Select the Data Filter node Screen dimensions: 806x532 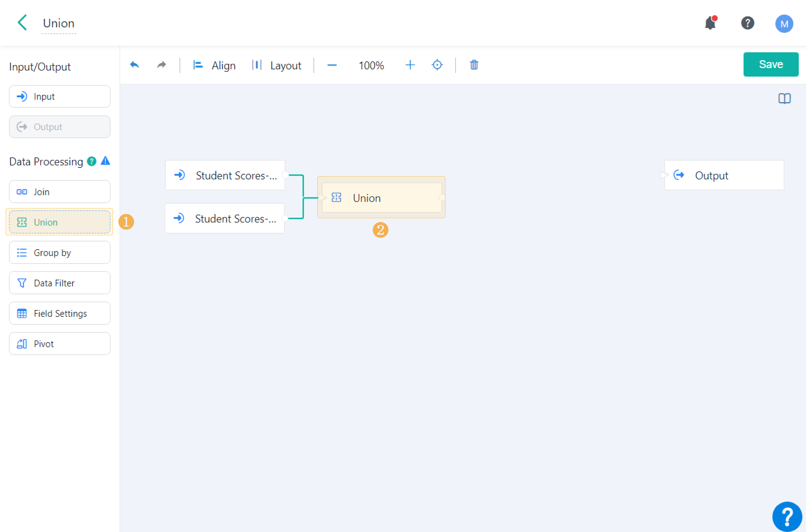click(x=60, y=283)
